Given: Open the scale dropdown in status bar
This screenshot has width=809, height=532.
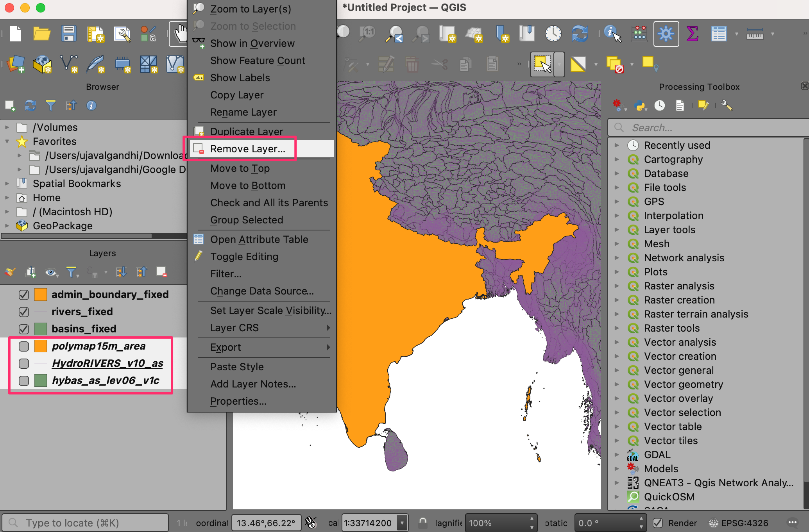Looking at the screenshot, I should click(x=402, y=523).
